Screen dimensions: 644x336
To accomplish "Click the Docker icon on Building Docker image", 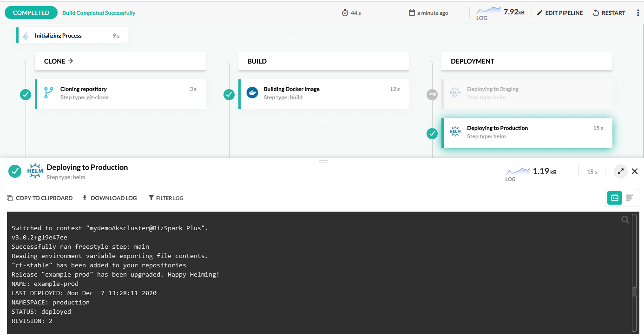I will pyautogui.click(x=252, y=93).
